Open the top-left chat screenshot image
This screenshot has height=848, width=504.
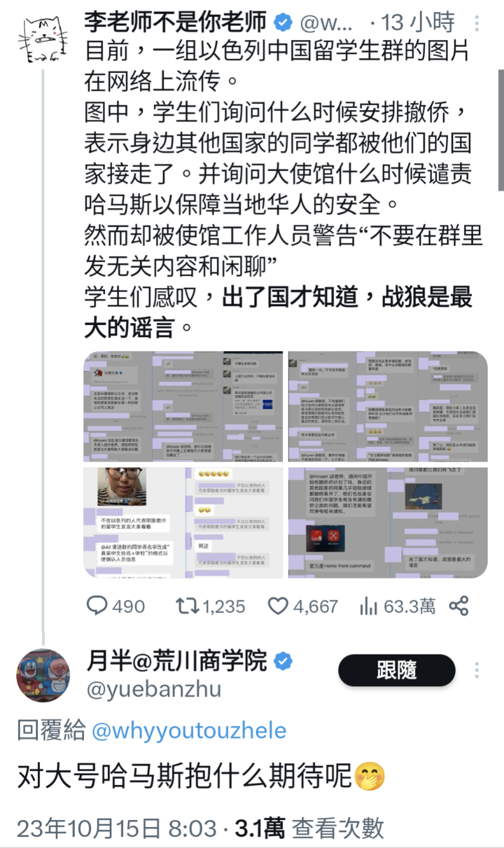coord(183,407)
